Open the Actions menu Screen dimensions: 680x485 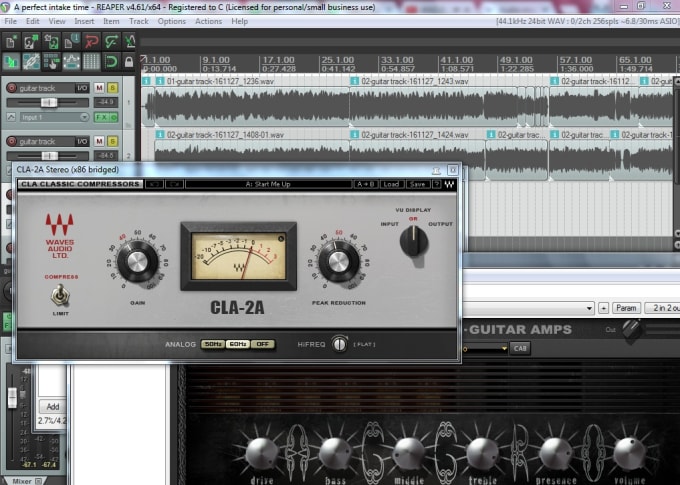(x=208, y=21)
